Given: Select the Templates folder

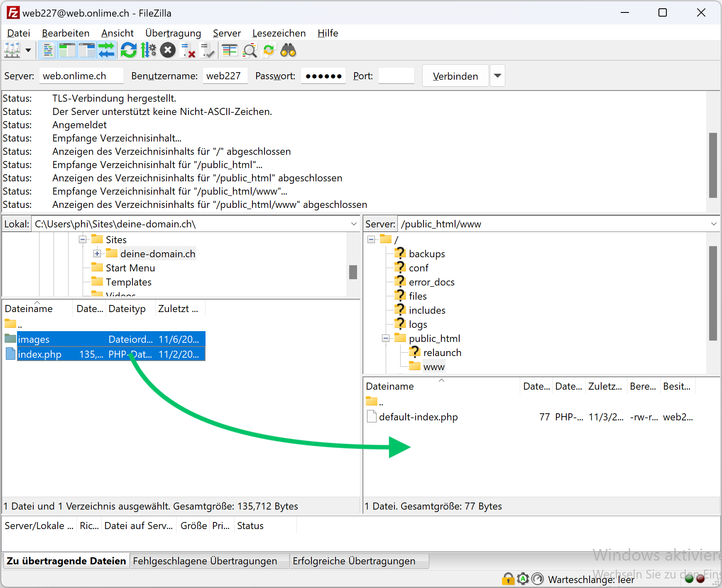Looking at the screenshot, I should point(129,282).
